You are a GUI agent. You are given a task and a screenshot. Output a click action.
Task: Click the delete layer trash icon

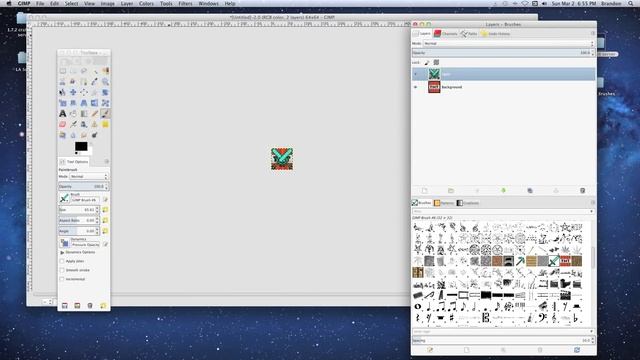[582, 191]
